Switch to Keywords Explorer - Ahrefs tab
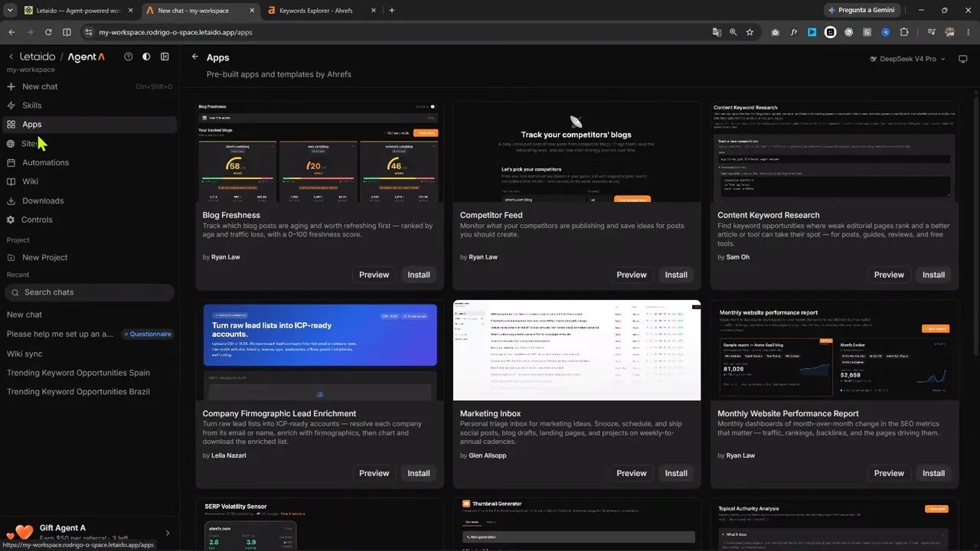Image resolution: width=980 pixels, height=551 pixels. coord(322,11)
